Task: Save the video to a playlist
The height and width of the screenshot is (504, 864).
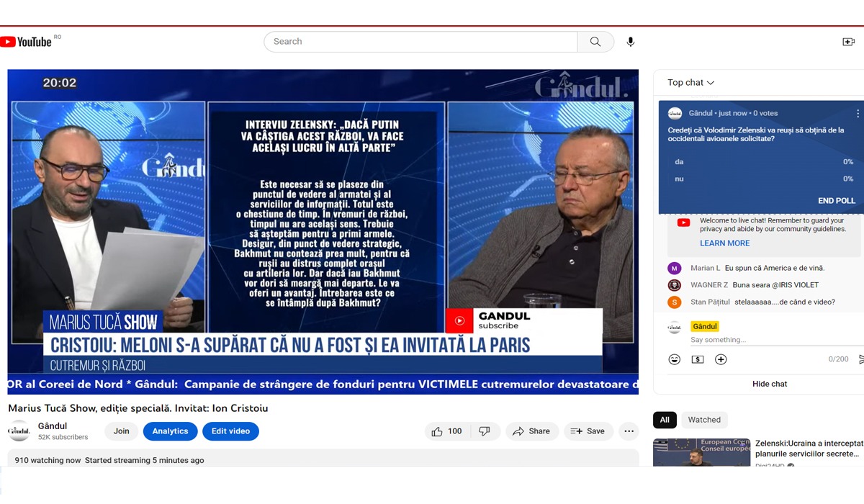Action: (x=588, y=431)
